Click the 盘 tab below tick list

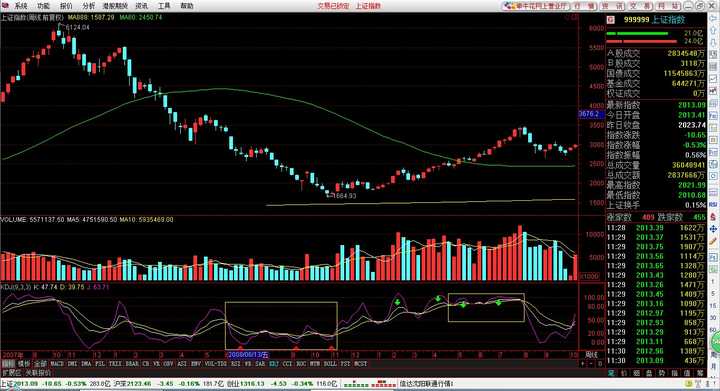(x=649, y=373)
